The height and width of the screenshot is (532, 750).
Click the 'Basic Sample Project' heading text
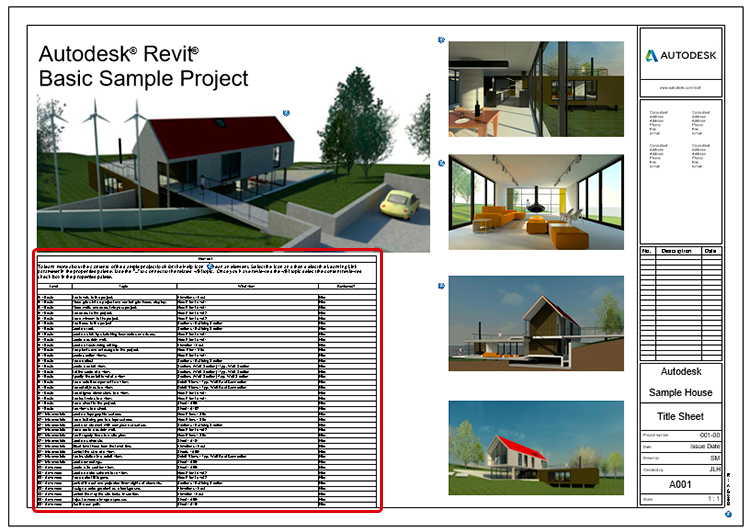click(x=143, y=78)
